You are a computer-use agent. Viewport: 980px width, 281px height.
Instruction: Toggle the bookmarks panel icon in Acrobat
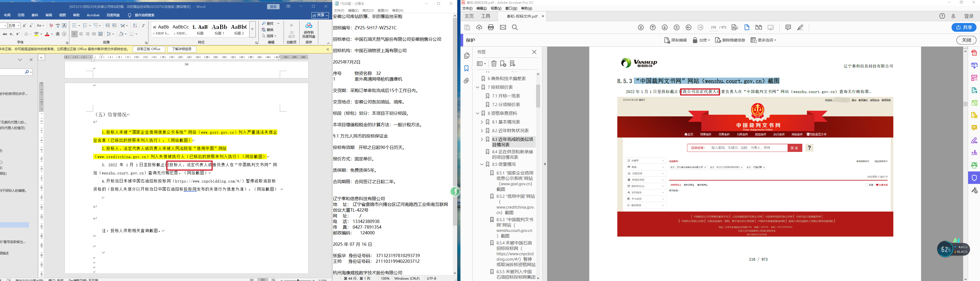(x=467, y=68)
